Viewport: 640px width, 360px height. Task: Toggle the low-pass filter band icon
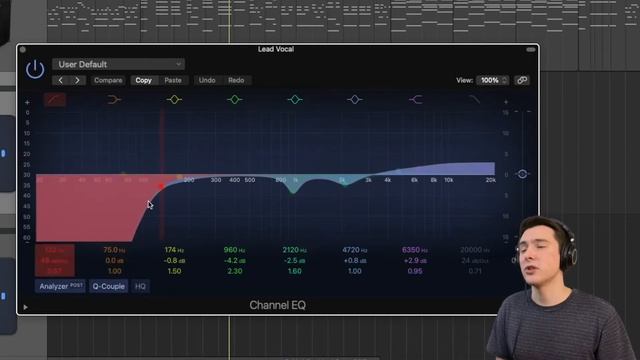click(x=474, y=99)
